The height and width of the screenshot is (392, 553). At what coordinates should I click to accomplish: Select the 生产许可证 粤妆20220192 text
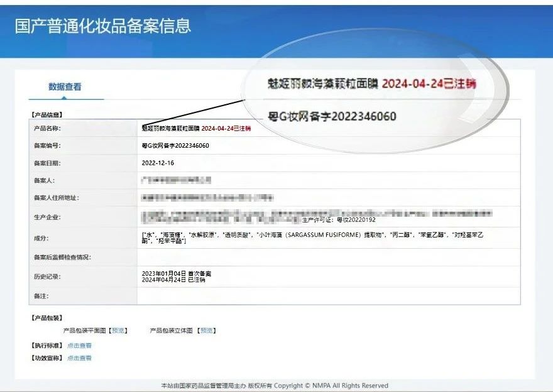point(339,220)
